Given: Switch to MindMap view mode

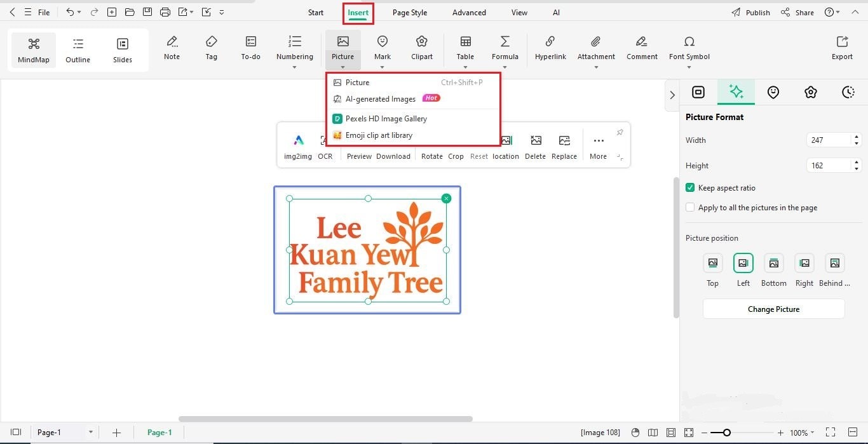Looking at the screenshot, I should [34, 50].
